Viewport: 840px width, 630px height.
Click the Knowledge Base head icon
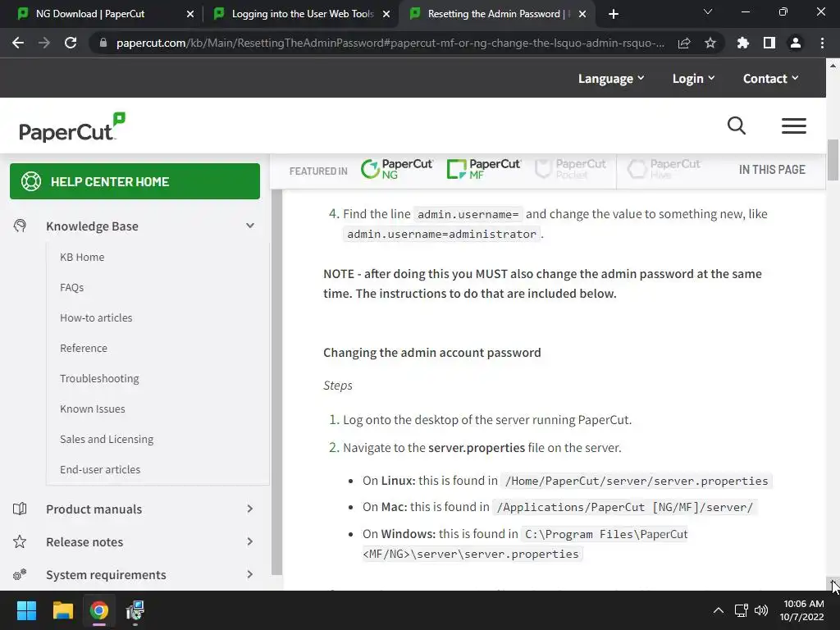(20, 226)
